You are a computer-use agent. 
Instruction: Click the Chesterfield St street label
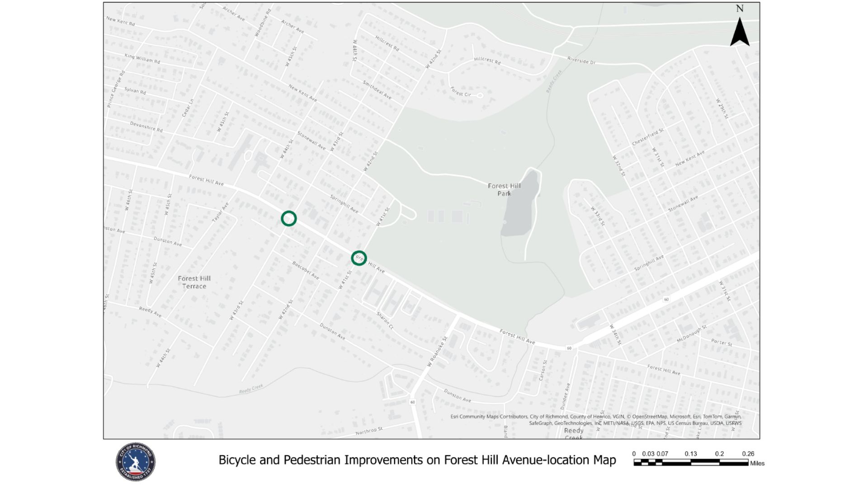pyautogui.click(x=647, y=137)
